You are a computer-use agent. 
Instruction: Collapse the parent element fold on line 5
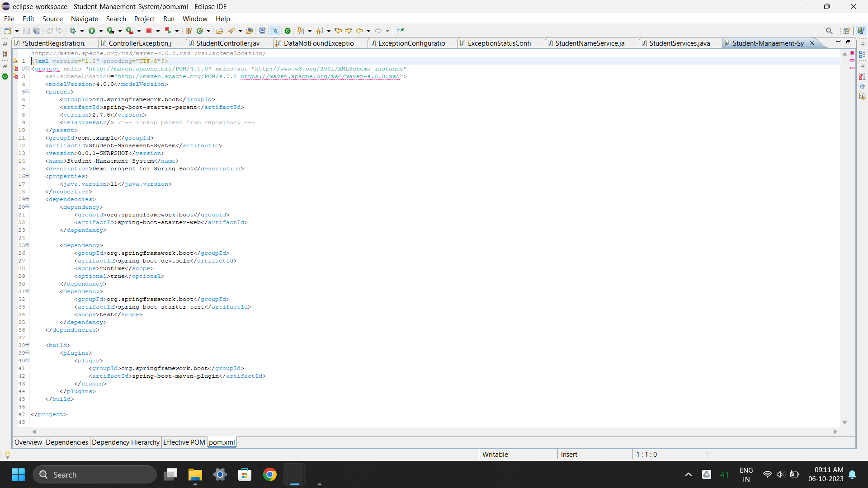27,91
